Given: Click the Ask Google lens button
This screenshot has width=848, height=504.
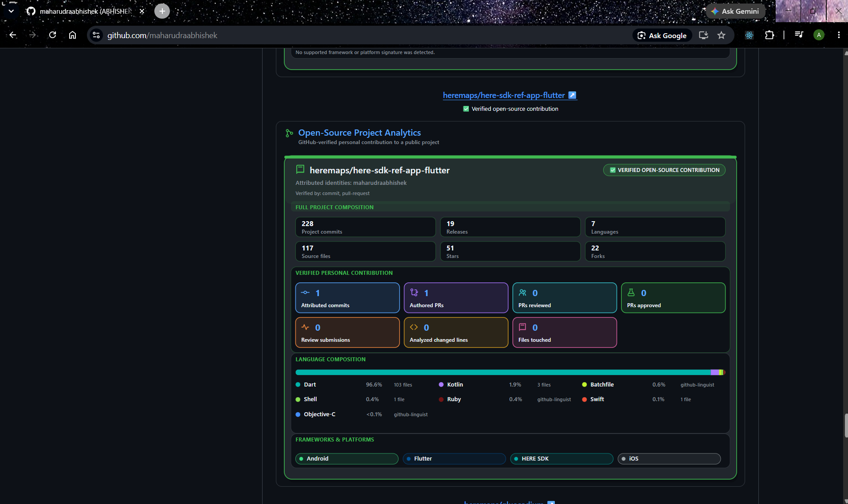Looking at the screenshot, I should coord(662,35).
